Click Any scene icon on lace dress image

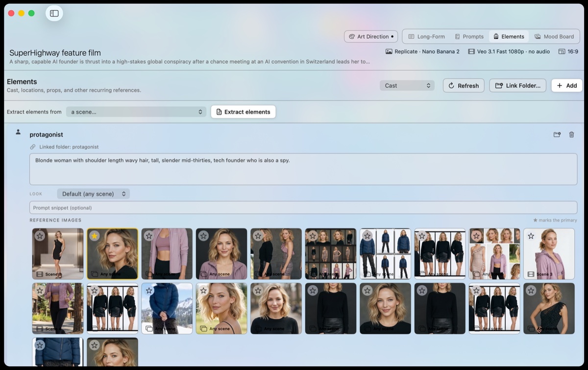[x=531, y=328]
